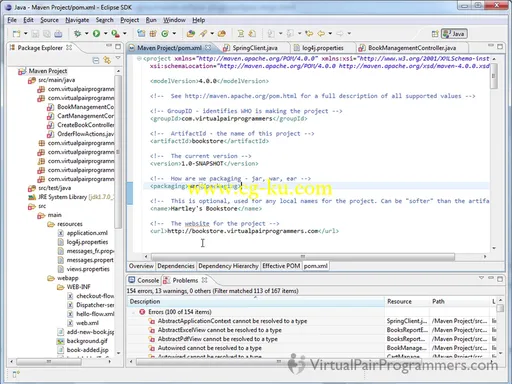This screenshot has height=384, width=512.
Task: Switch to SpringClient.java editor tab
Action: [x=255, y=48]
